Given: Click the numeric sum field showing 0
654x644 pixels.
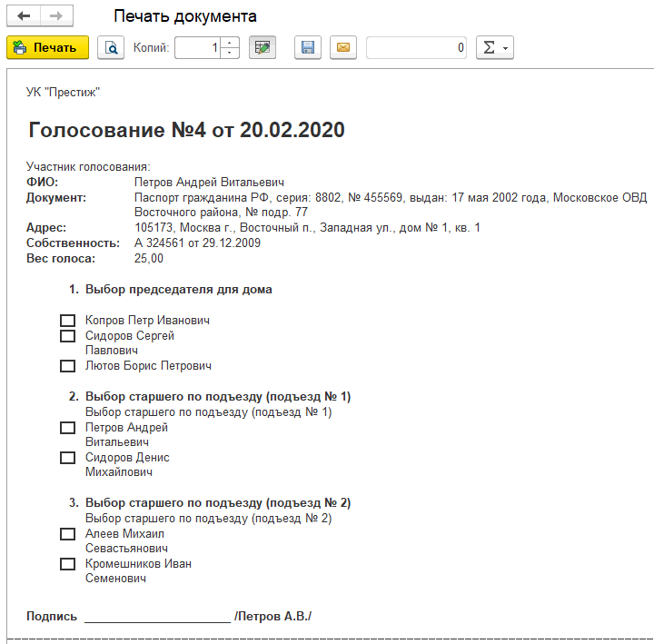Looking at the screenshot, I should pos(417,47).
